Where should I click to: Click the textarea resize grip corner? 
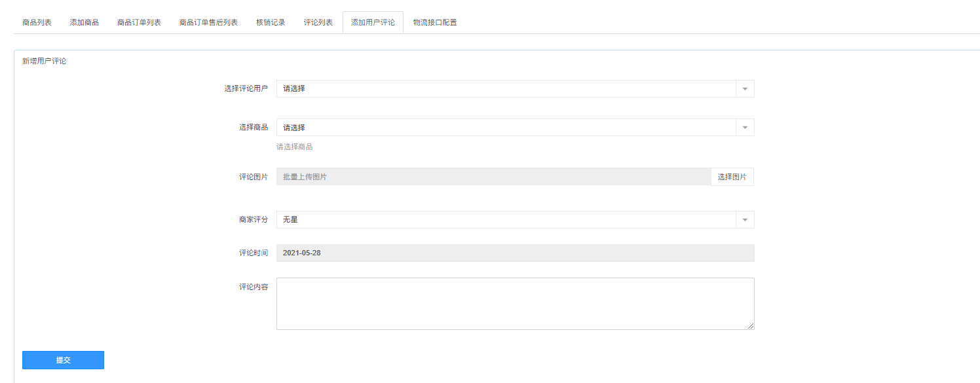tap(750, 325)
